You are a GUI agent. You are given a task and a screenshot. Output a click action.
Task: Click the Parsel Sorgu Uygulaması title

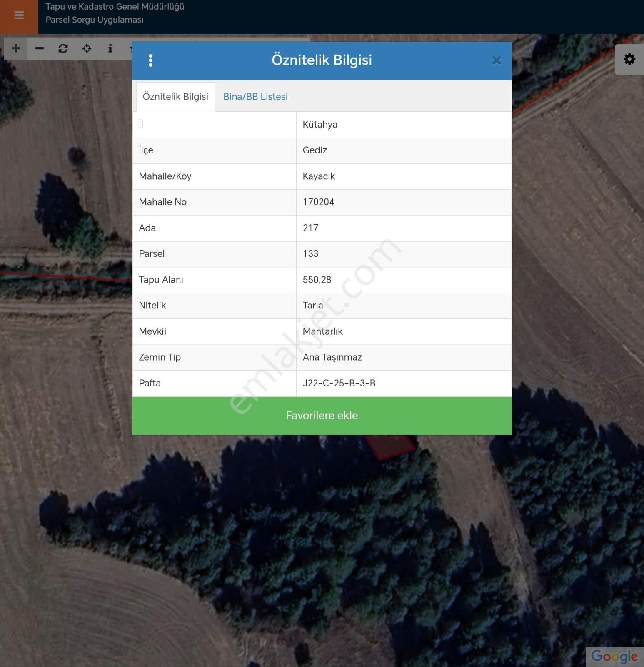point(95,20)
